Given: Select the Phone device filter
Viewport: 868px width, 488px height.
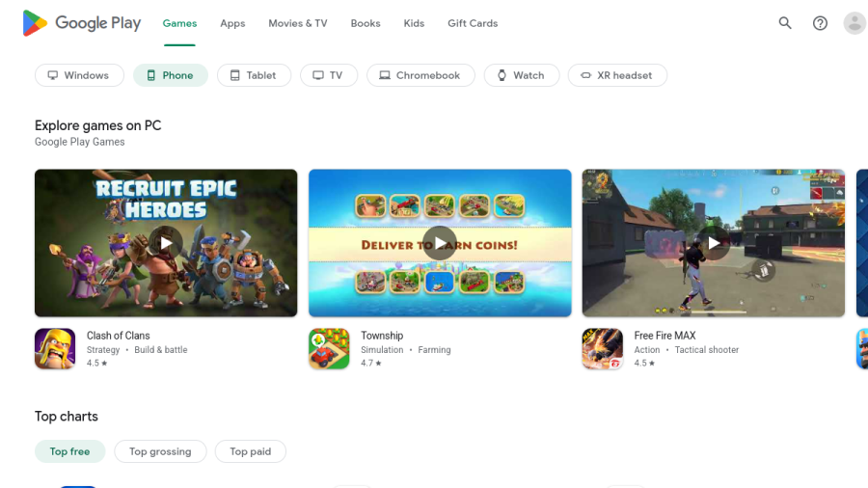Looking at the screenshot, I should coord(171,75).
